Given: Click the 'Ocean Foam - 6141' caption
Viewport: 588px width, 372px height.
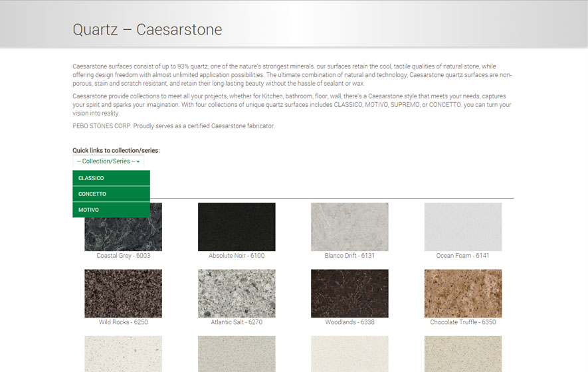Looking at the screenshot, I should pyautogui.click(x=462, y=255).
